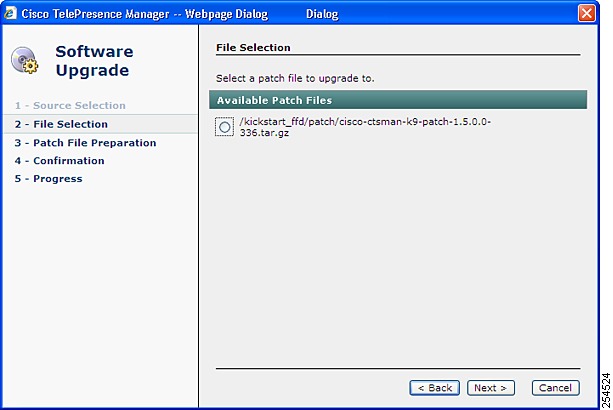613x410 pixels.
Task: Click the File Selection heading
Action: click(253, 48)
